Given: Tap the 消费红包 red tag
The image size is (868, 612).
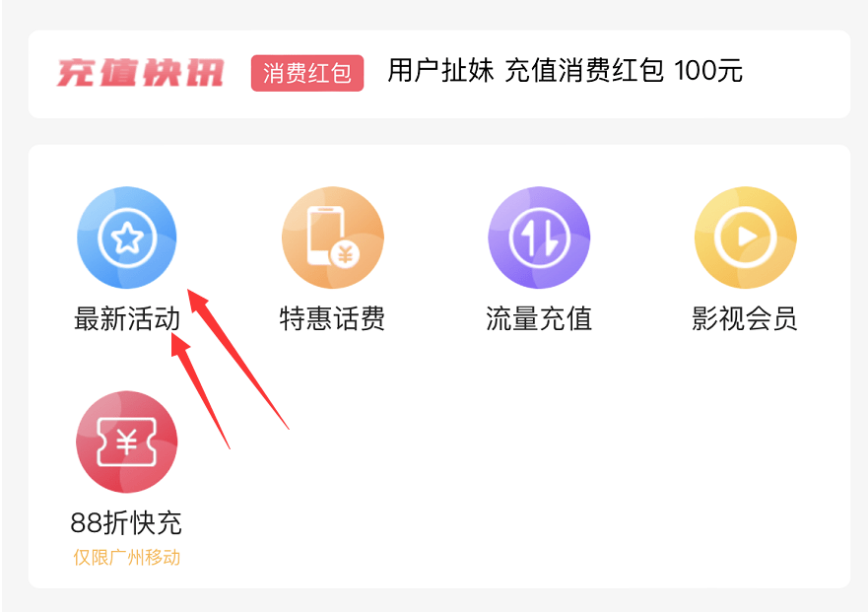Looking at the screenshot, I should (307, 73).
